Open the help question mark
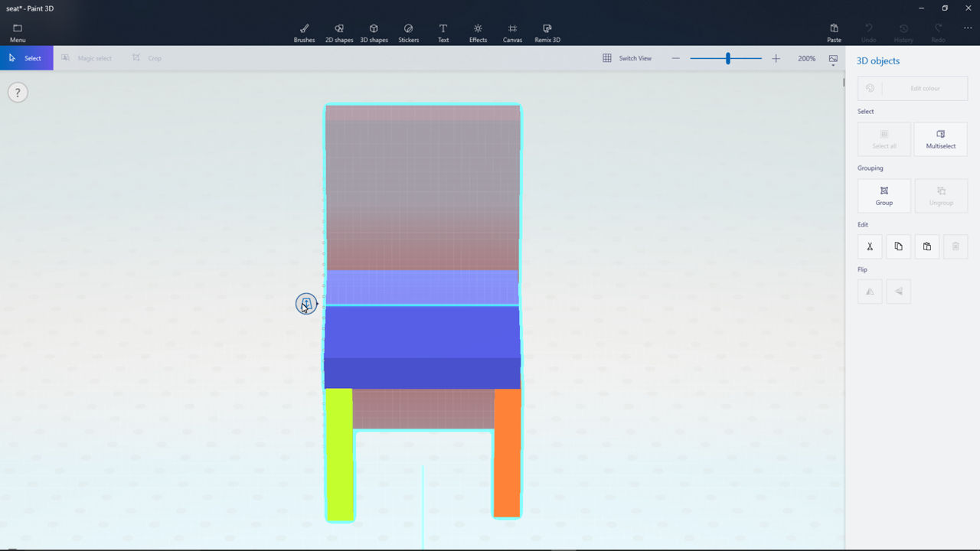The image size is (980, 551). click(18, 93)
